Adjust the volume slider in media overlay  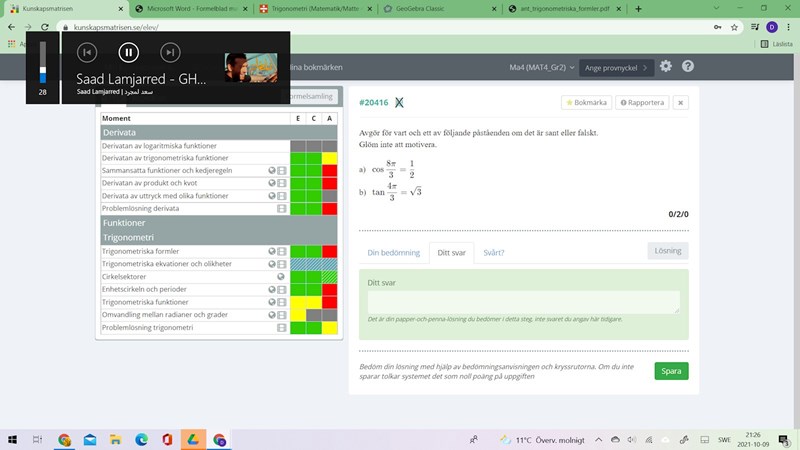pyautogui.click(x=42, y=64)
